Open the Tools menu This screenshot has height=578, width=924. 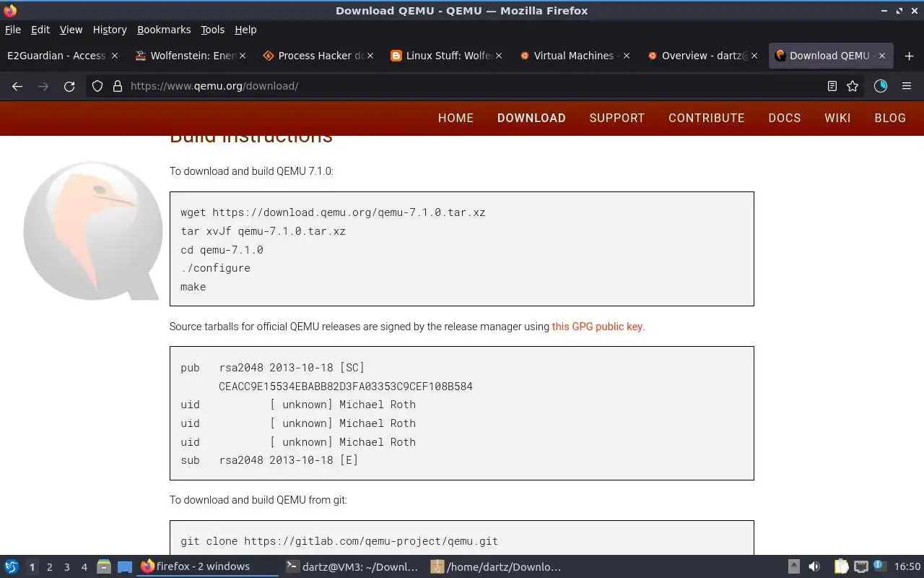[213, 30]
